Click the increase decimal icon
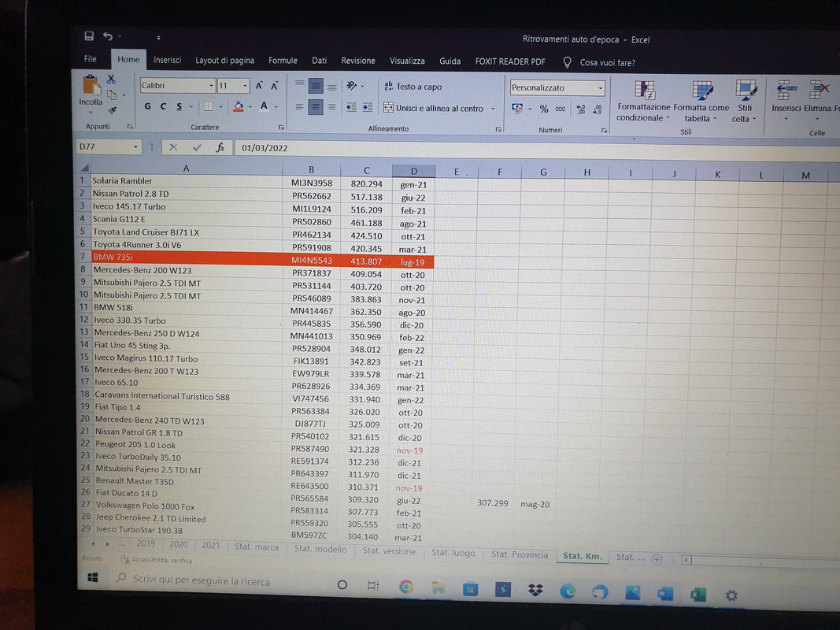Image resolution: width=840 pixels, height=630 pixels. 581,109
